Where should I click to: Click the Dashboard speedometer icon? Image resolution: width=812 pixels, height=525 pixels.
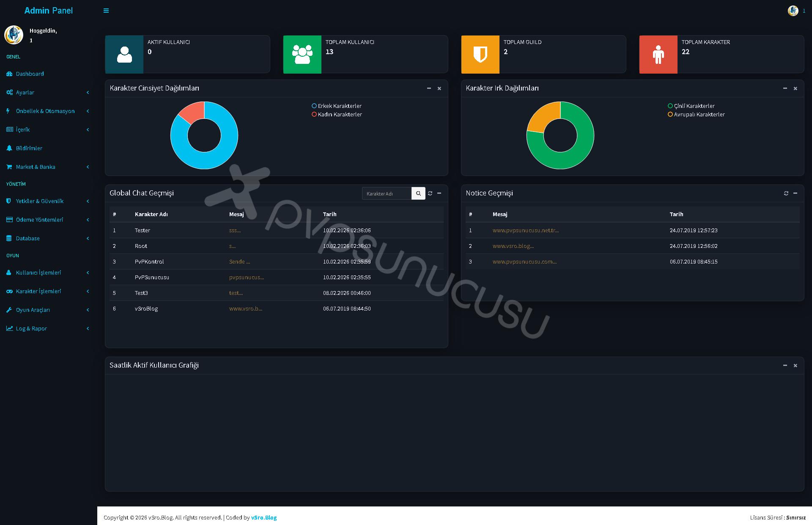9,74
